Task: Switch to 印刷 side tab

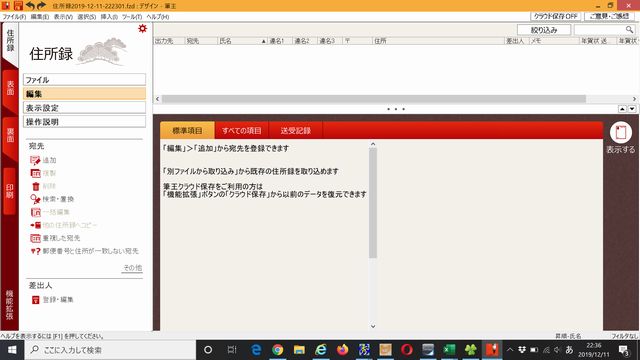Action: pos(10,191)
